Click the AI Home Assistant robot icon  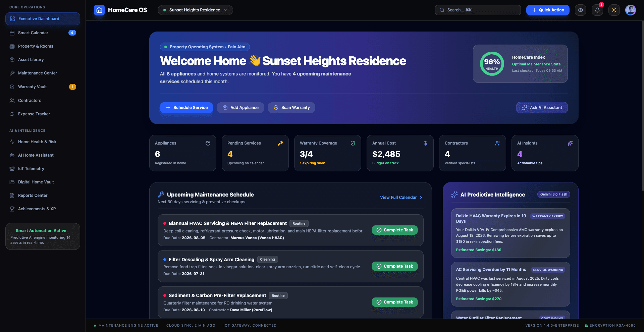pyautogui.click(x=12, y=155)
